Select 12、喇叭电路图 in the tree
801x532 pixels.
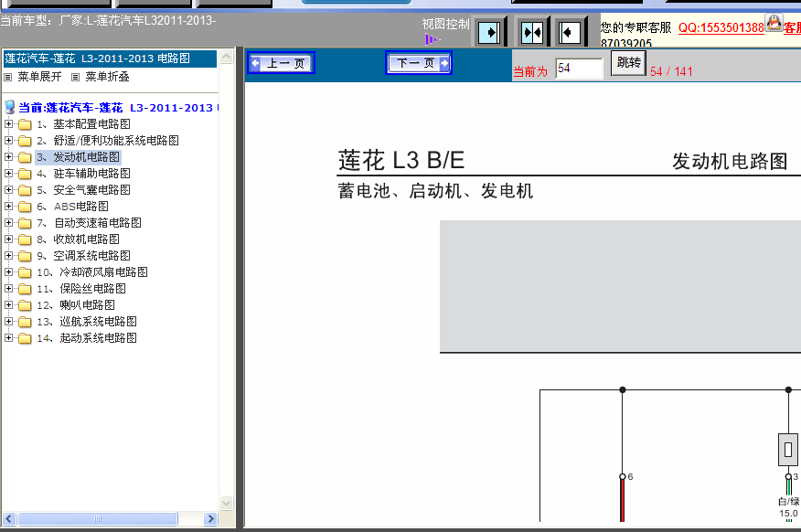(76, 305)
